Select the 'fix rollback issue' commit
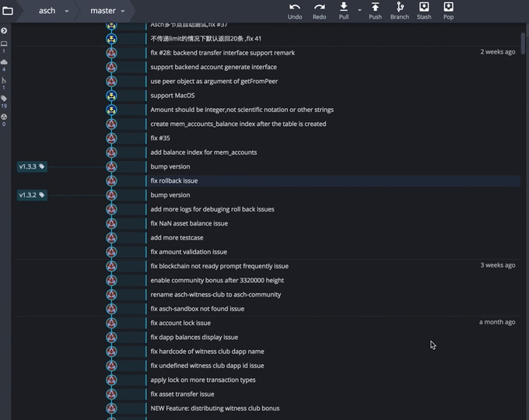529x420 pixels. tap(174, 180)
